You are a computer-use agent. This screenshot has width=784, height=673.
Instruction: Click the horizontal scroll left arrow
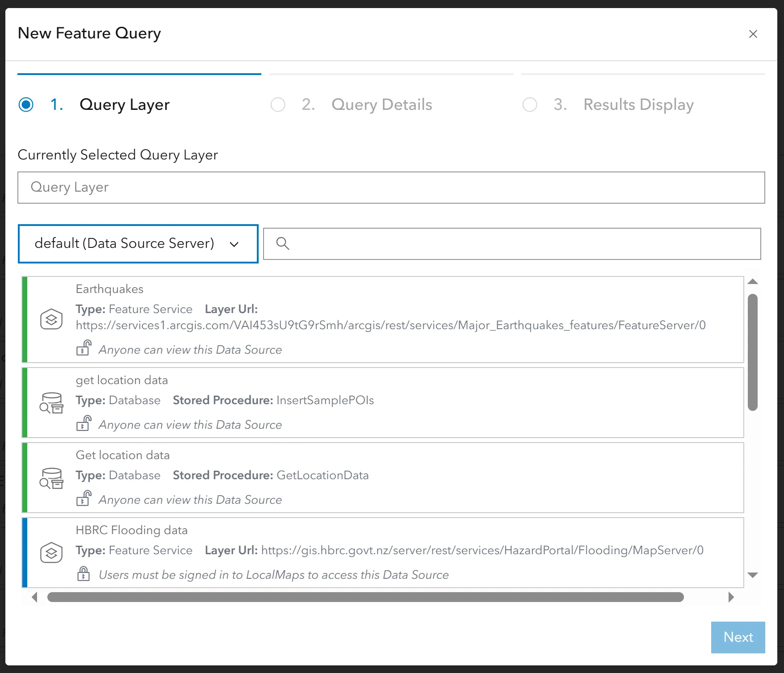coord(34,597)
